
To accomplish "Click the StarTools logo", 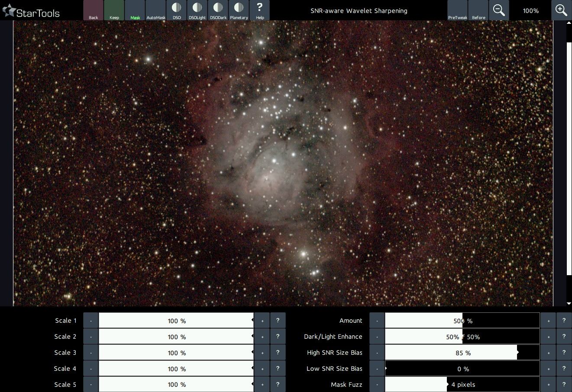I will point(31,12).
